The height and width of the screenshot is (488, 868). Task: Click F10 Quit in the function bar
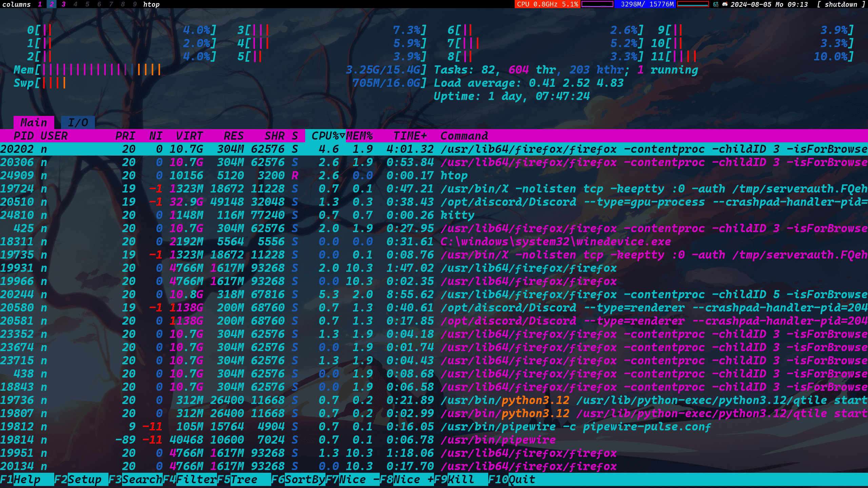[x=512, y=480]
